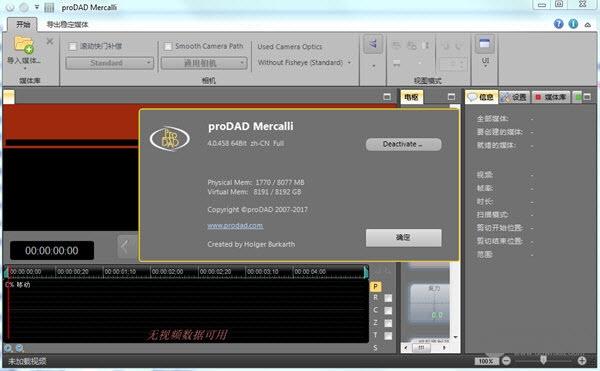Viewport: 600px width, 371px height.
Task: Expand the arrow below the analyze icon
Action: tap(373, 66)
